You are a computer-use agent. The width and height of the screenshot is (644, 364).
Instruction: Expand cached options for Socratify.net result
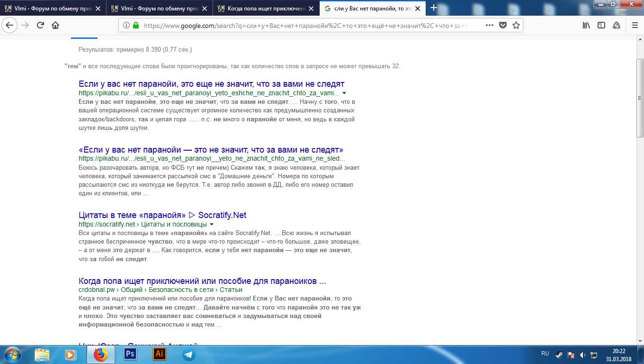point(212,224)
